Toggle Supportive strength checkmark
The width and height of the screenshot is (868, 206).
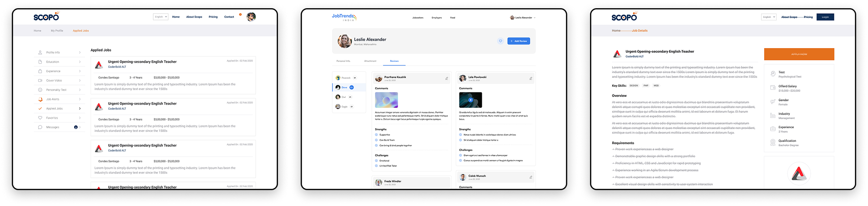(x=376, y=135)
